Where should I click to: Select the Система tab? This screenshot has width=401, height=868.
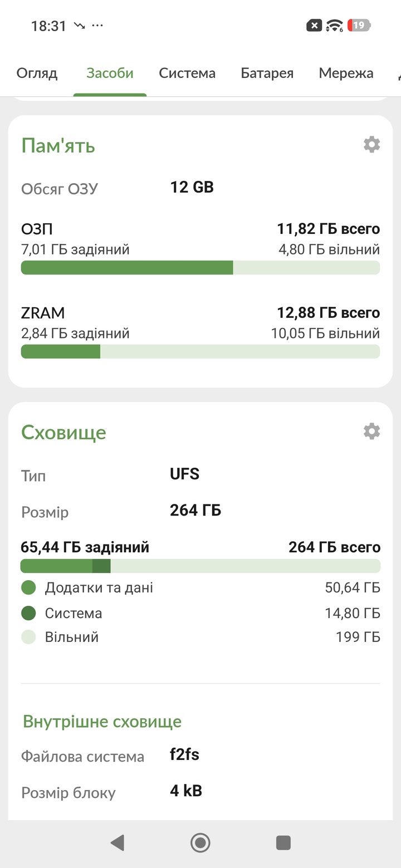coord(187,73)
